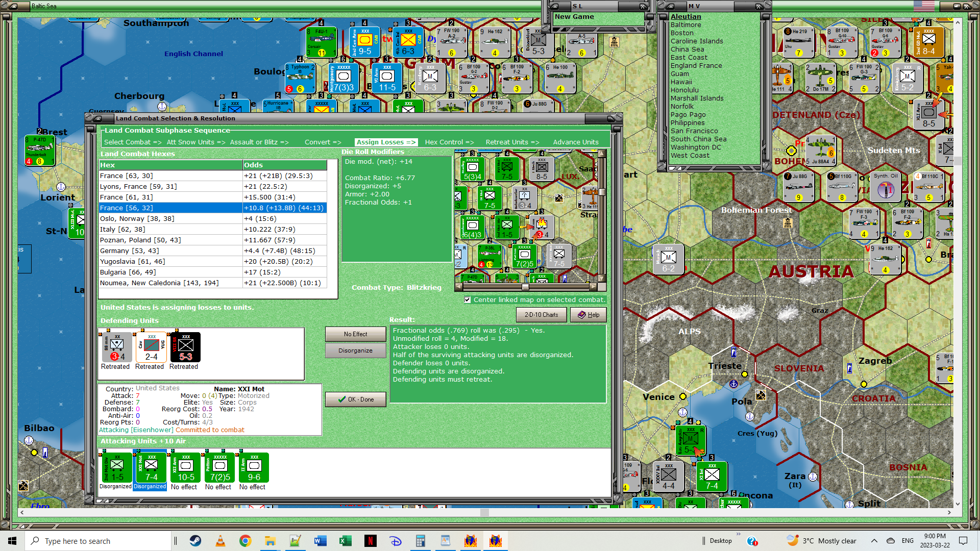Click the Typhoon air unit counter
This screenshot has height=551, width=980.
(x=300, y=78)
